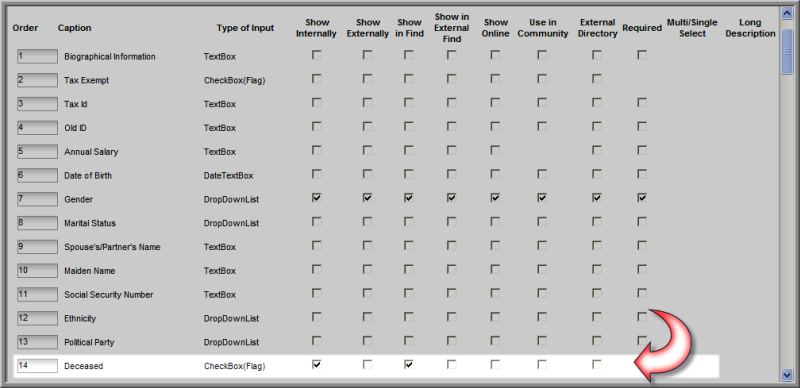Select the Order box containing 7
Image resolution: width=800 pixels, height=388 pixels.
pos(37,199)
